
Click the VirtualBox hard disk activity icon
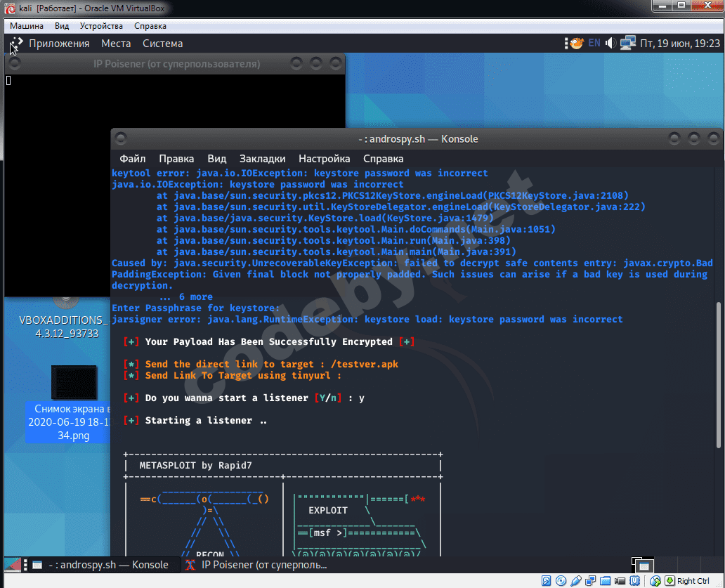point(547,581)
